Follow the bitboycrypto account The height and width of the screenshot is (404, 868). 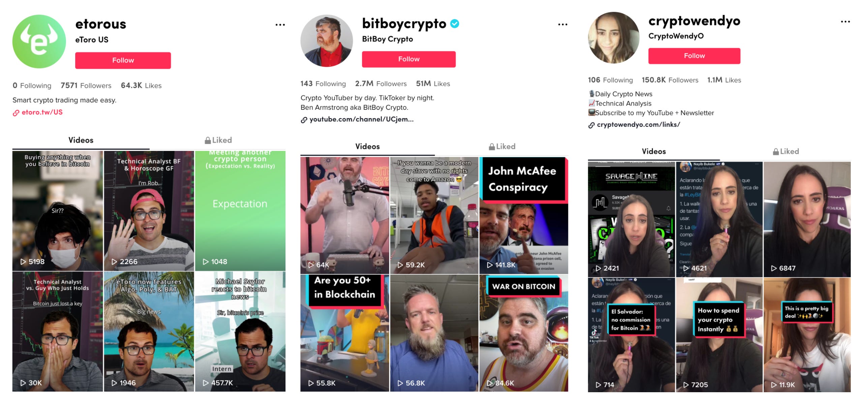pos(409,59)
